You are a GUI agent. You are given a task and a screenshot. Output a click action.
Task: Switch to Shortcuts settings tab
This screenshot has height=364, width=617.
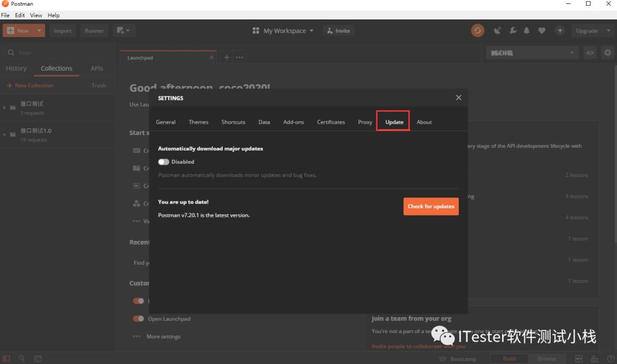pos(233,122)
